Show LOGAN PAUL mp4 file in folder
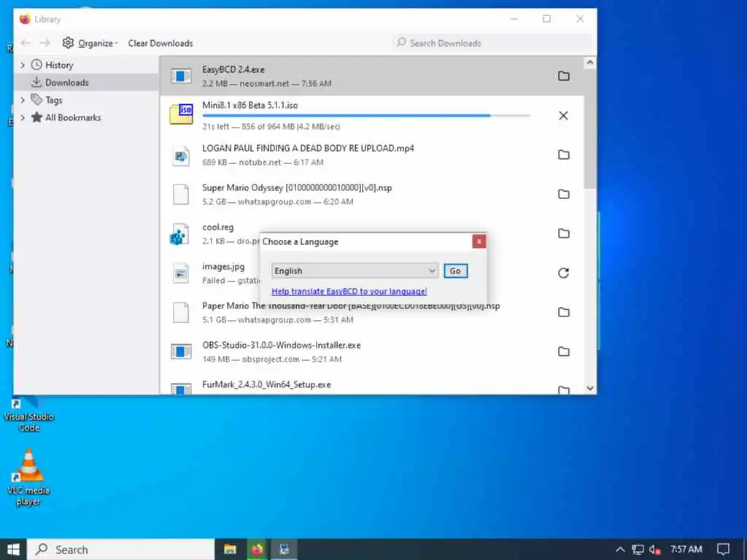The height and width of the screenshot is (560, 747). tap(564, 155)
